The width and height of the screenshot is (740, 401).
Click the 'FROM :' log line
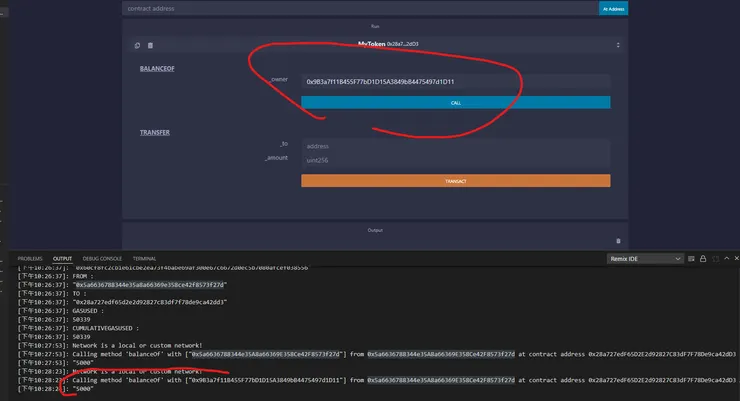[83, 276]
